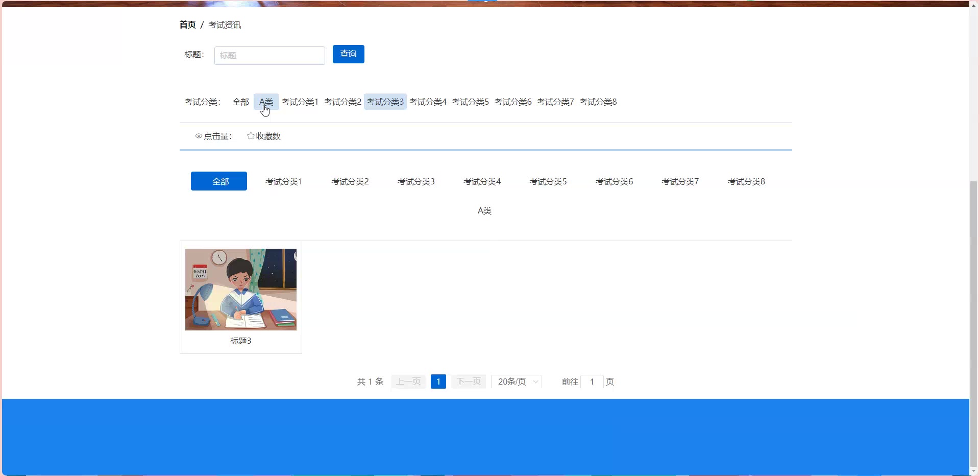Screen dimensions: 980x476
Task: Click page number 1 in pagination
Action: pyautogui.click(x=438, y=382)
